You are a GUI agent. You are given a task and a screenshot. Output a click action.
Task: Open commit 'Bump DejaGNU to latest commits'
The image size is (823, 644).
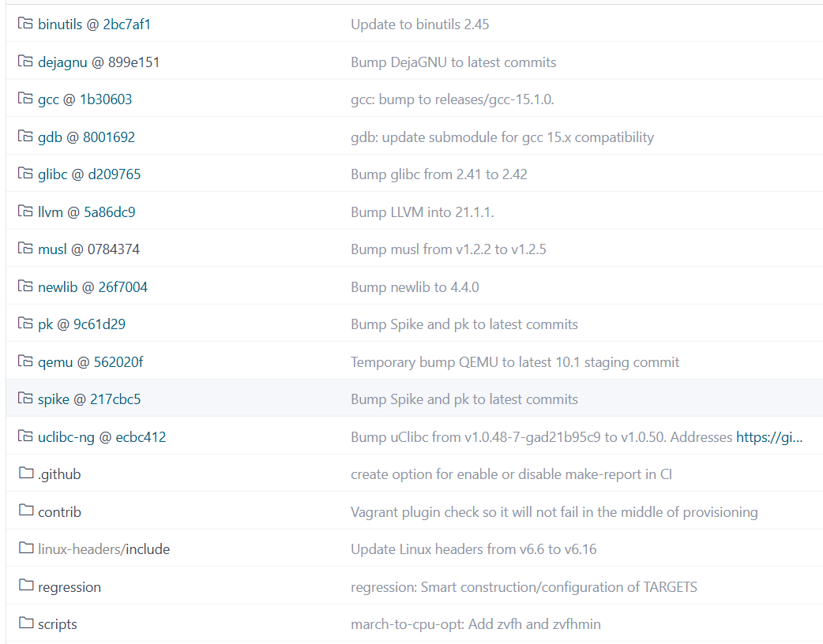tap(453, 62)
